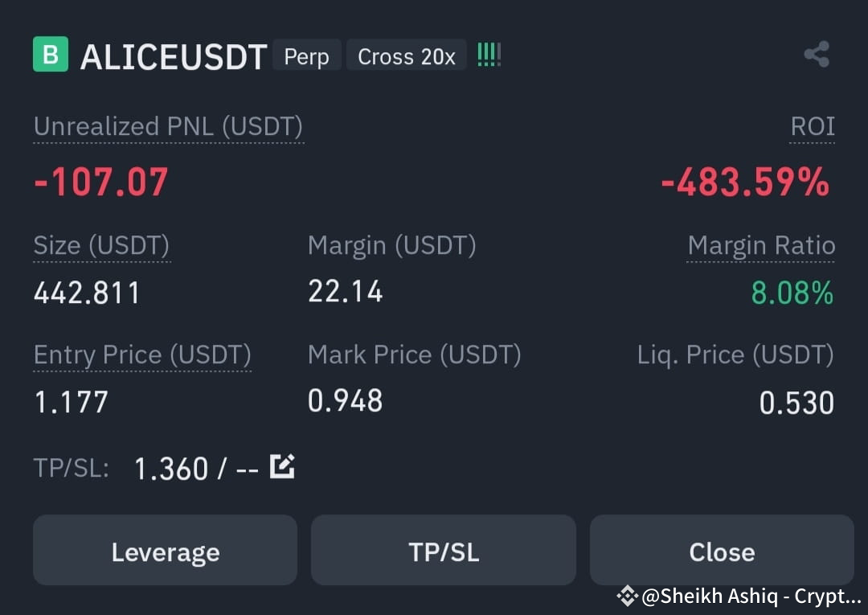Edit TP/SL via the pencil icon

pyautogui.click(x=282, y=466)
